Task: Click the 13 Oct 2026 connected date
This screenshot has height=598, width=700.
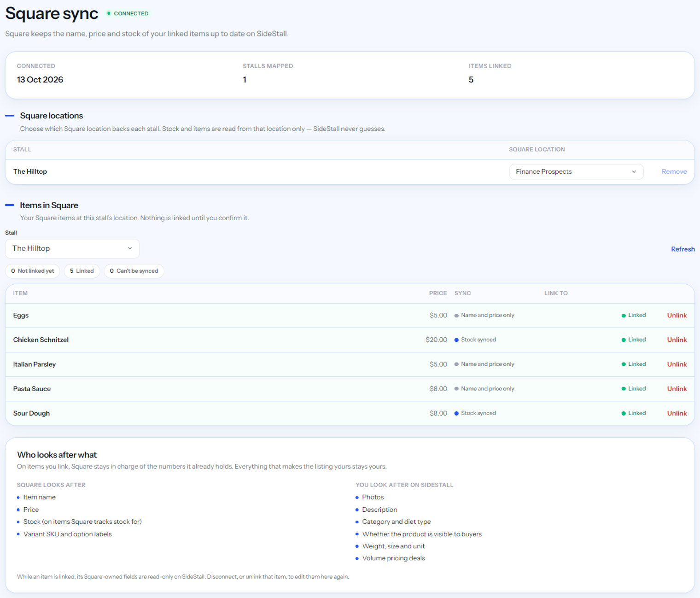Action: (40, 80)
